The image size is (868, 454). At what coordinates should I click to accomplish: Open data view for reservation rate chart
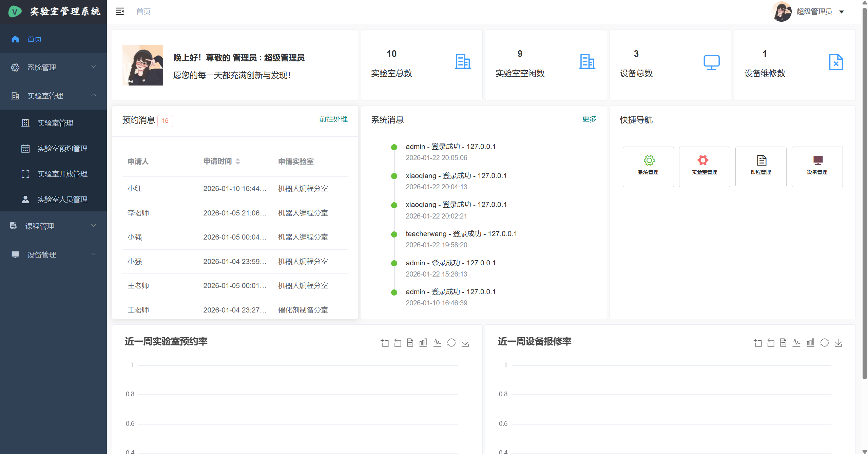pyautogui.click(x=410, y=343)
